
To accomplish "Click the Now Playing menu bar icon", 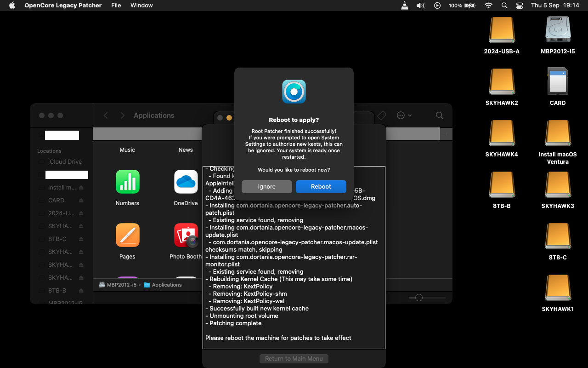I will 437,6.
